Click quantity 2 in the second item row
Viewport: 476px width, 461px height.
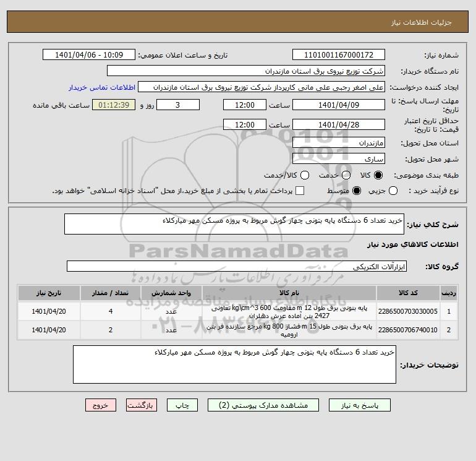(111, 330)
